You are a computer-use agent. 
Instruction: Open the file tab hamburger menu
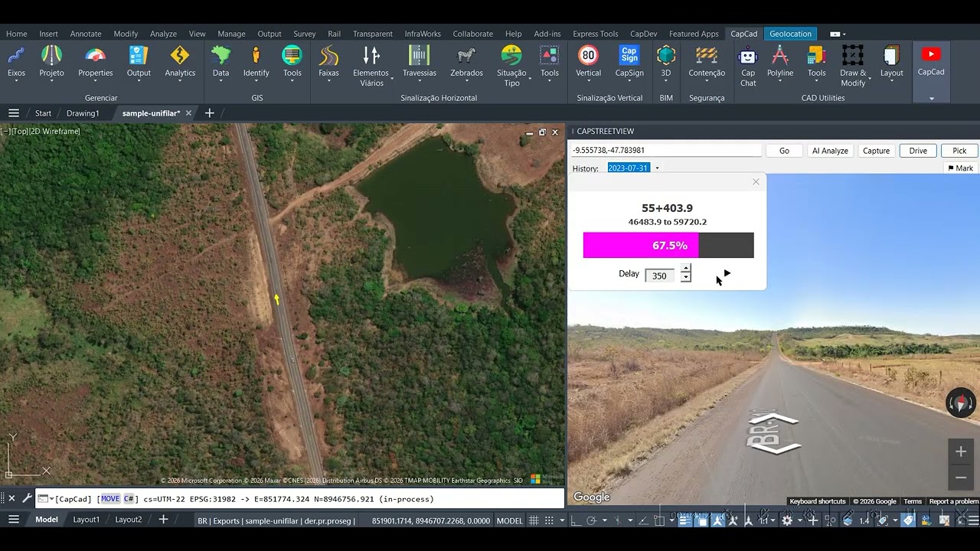coord(13,113)
